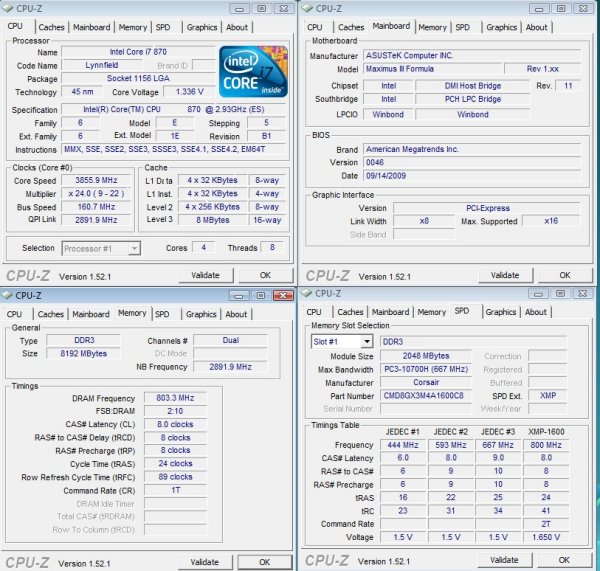Click the BIOS Date 09/14/2009

(472, 176)
